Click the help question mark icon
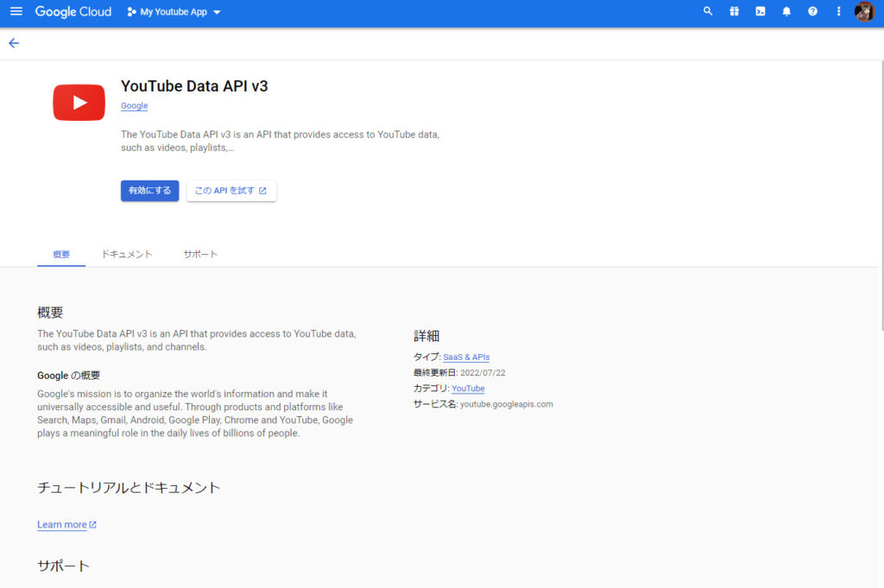884x588 pixels. point(812,11)
